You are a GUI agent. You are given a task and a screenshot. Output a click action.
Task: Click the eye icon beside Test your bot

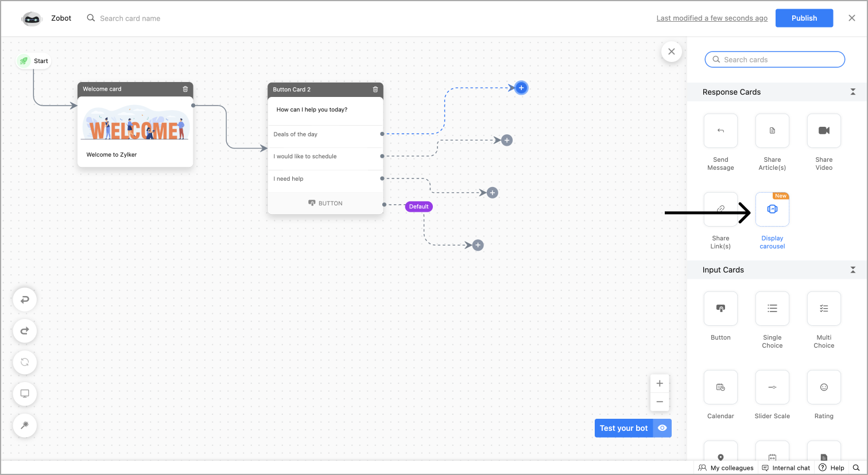tap(662, 428)
